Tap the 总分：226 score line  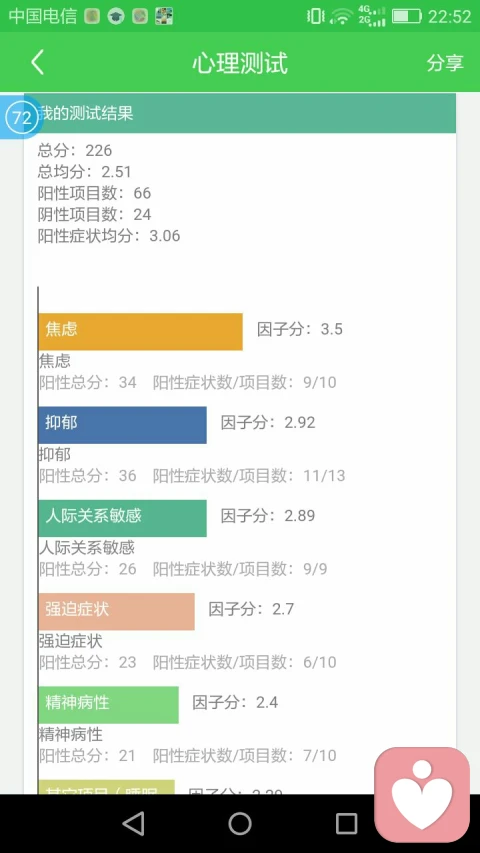click(75, 150)
